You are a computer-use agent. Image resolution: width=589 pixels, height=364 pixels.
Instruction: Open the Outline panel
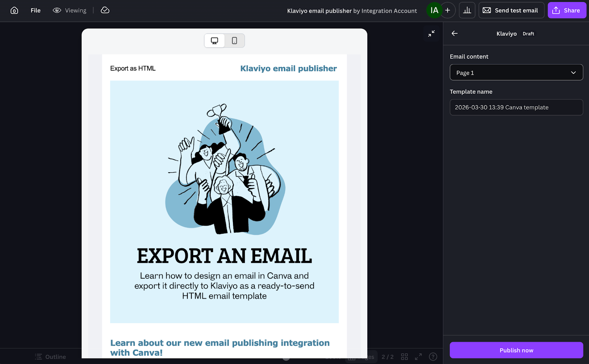click(50, 357)
